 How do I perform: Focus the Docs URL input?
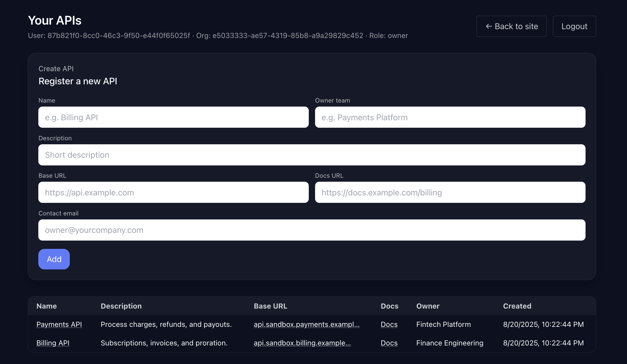click(450, 193)
